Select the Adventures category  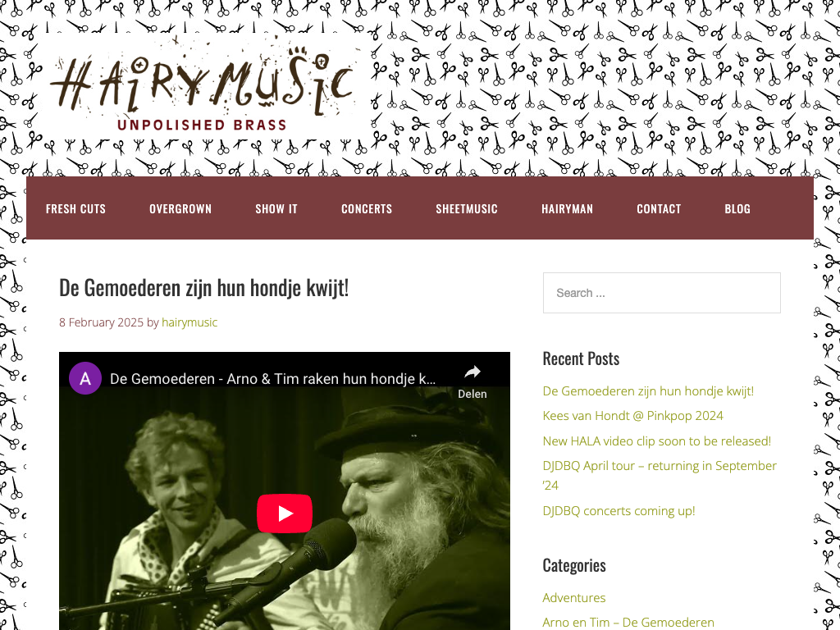pos(573,598)
